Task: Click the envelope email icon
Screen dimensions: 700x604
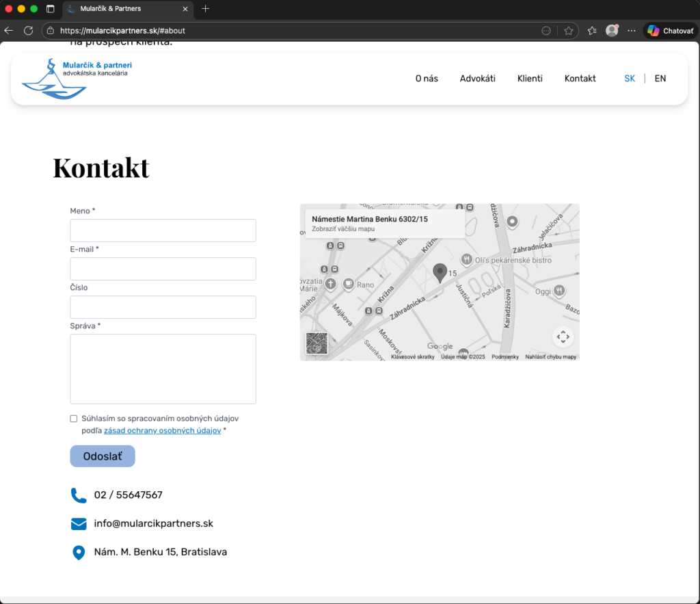Action: (79, 524)
